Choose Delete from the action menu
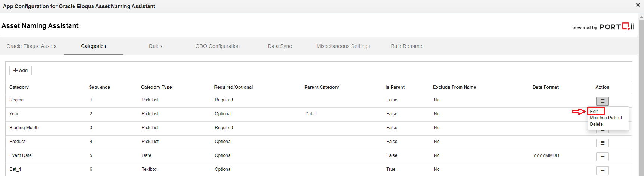The image size is (644, 176). [596, 124]
